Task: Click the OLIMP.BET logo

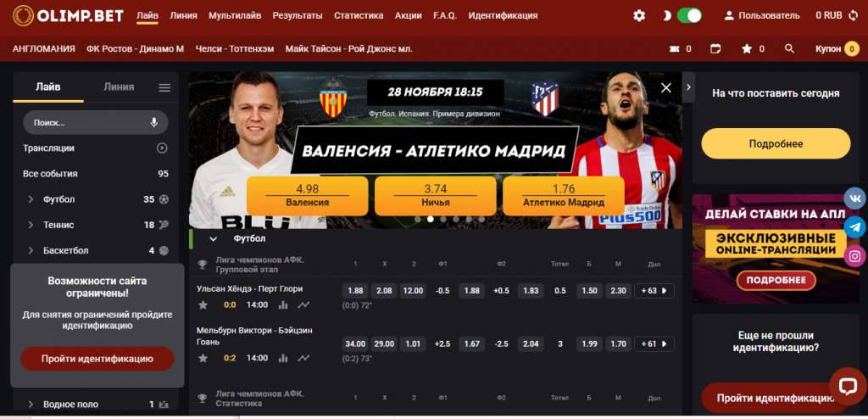Action: click(x=68, y=15)
